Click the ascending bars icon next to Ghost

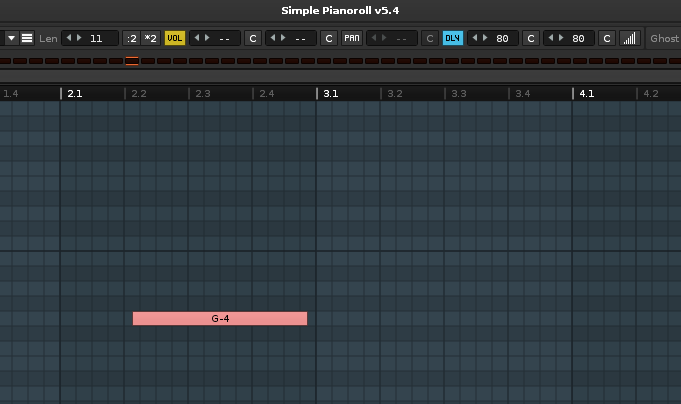630,38
